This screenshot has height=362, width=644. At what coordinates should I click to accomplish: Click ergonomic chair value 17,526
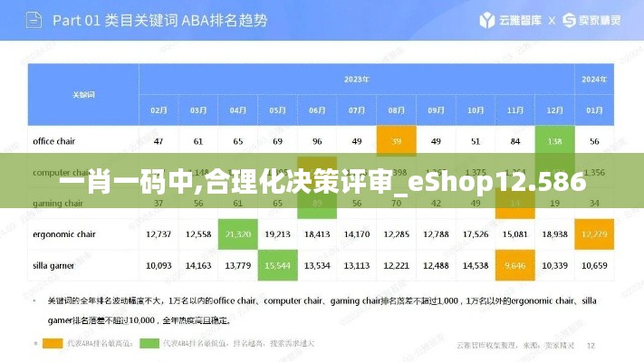pos(476,234)
